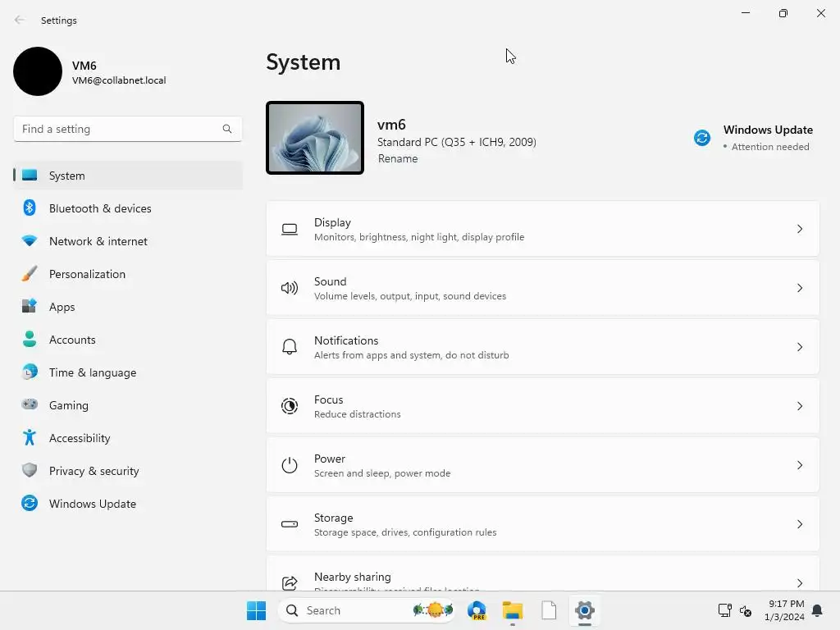Click the Nearby sharing share icon
This screenshot has height=630, width=840.
(x=290, y=583)
